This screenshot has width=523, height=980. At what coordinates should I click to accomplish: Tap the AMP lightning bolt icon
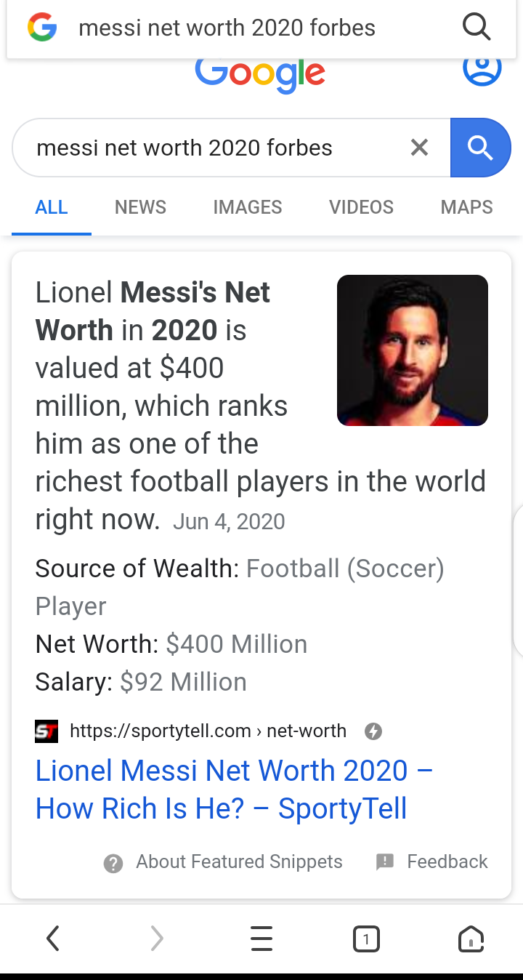point(373,731)
